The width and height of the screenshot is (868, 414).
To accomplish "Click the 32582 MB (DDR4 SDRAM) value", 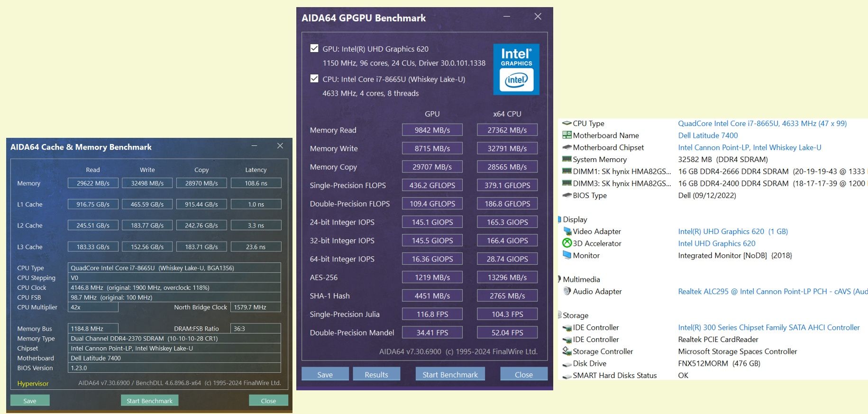I will (x=723, y=159).
